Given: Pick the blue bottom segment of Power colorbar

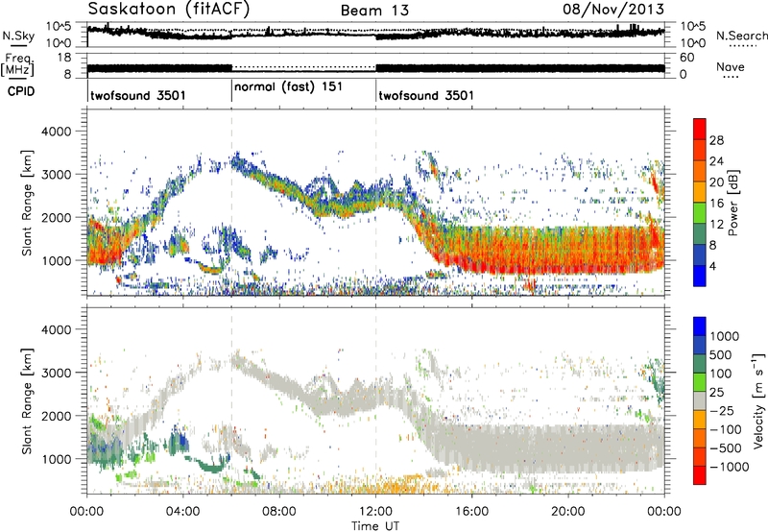Looking at the screenshot, I should tap(700, 276).
